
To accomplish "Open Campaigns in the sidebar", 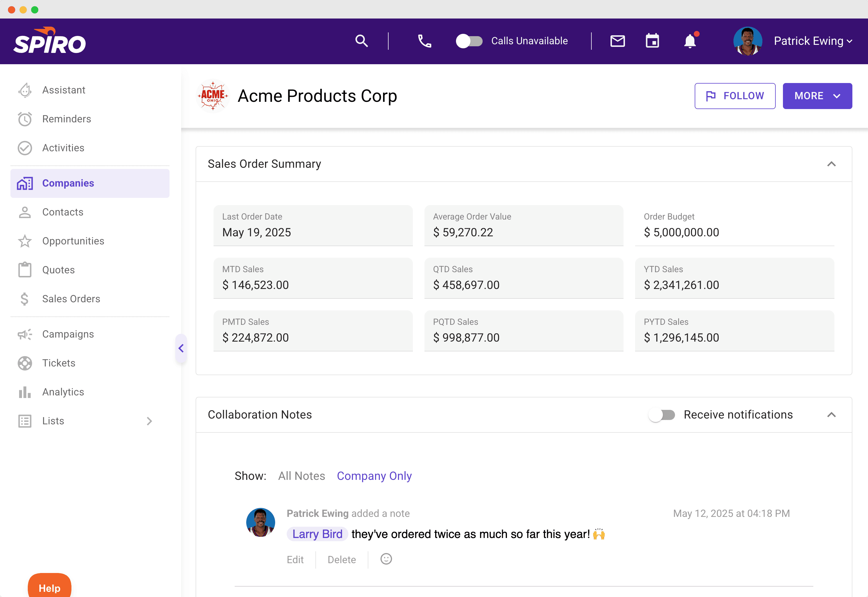I will [x=90, y=334].
